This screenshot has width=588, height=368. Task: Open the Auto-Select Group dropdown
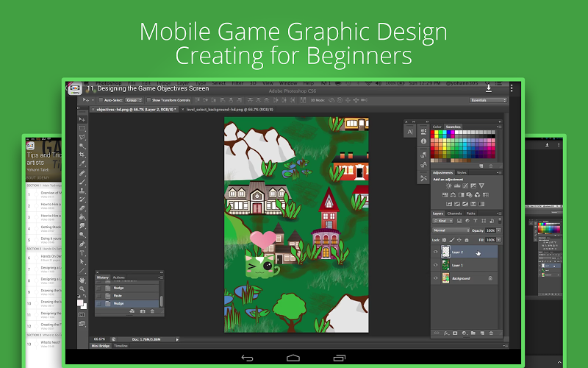pos(133,99)
